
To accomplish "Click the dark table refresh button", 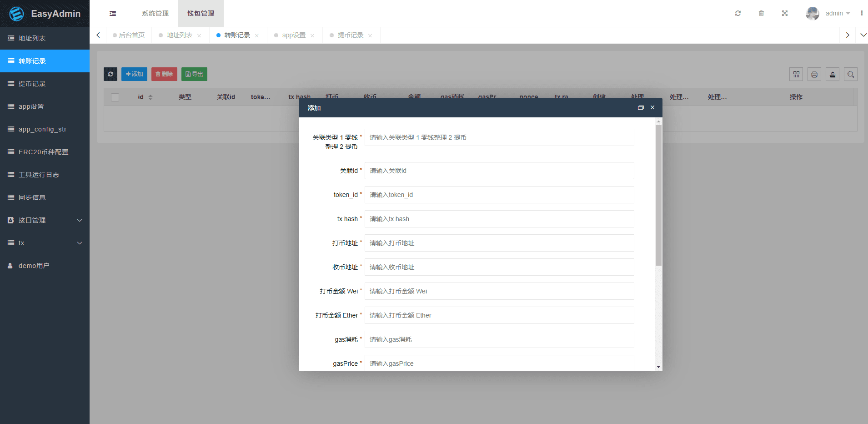I will tap(110, 74).
